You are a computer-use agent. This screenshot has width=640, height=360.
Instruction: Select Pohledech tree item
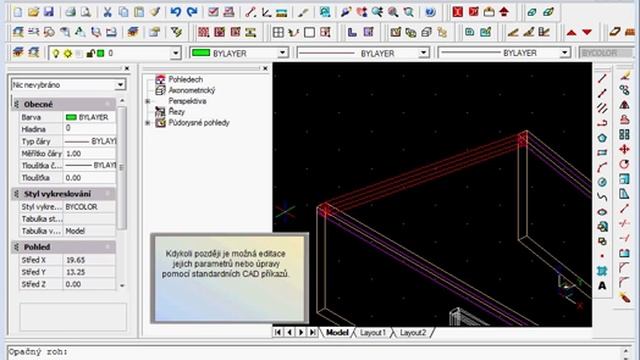coord(186,79)
